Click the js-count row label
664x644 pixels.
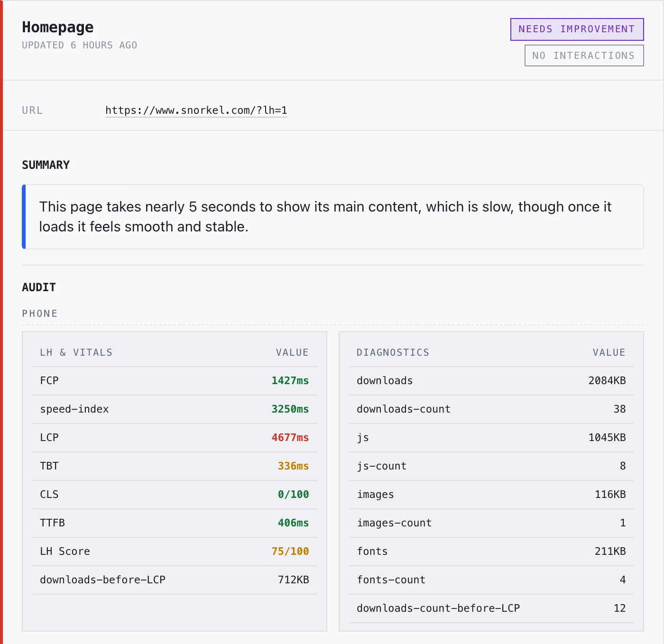(x=382, y=466)
